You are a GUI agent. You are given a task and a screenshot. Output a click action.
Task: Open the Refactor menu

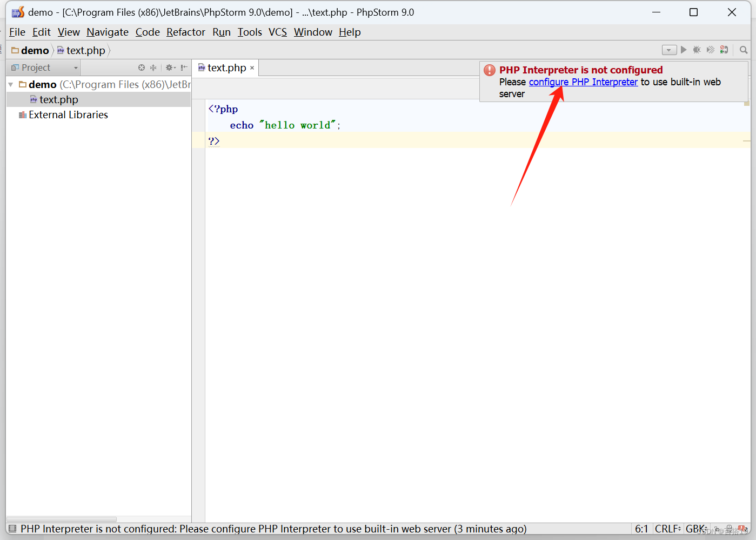[x=185, y=32]
